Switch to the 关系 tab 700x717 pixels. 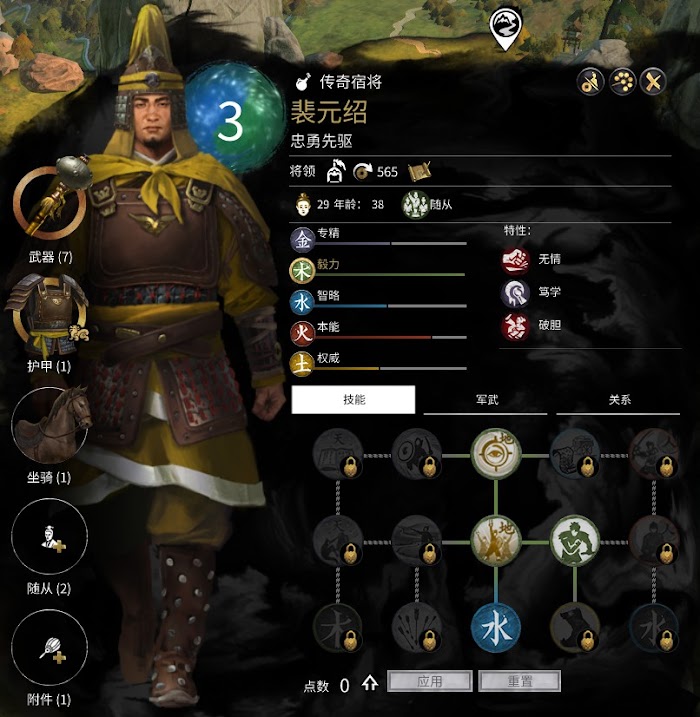tap(618, 400)
